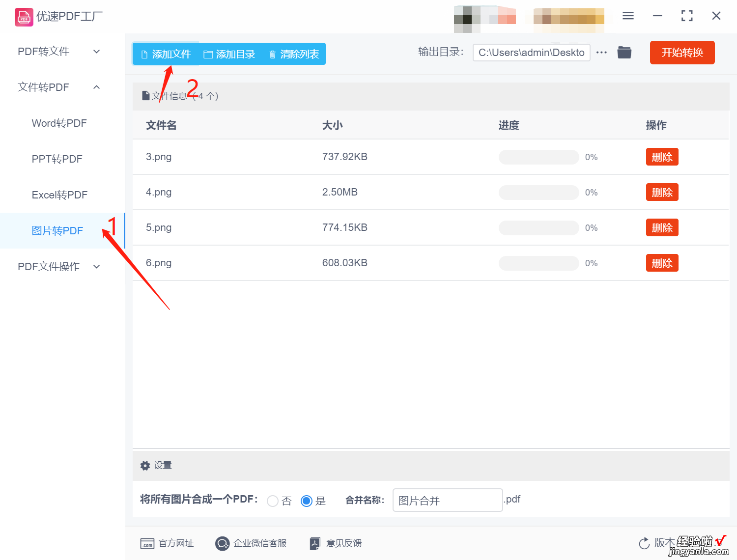Click PDF转文件 sidebar heading
Viewport: 737px width, 560px height.
pos(44,52)
